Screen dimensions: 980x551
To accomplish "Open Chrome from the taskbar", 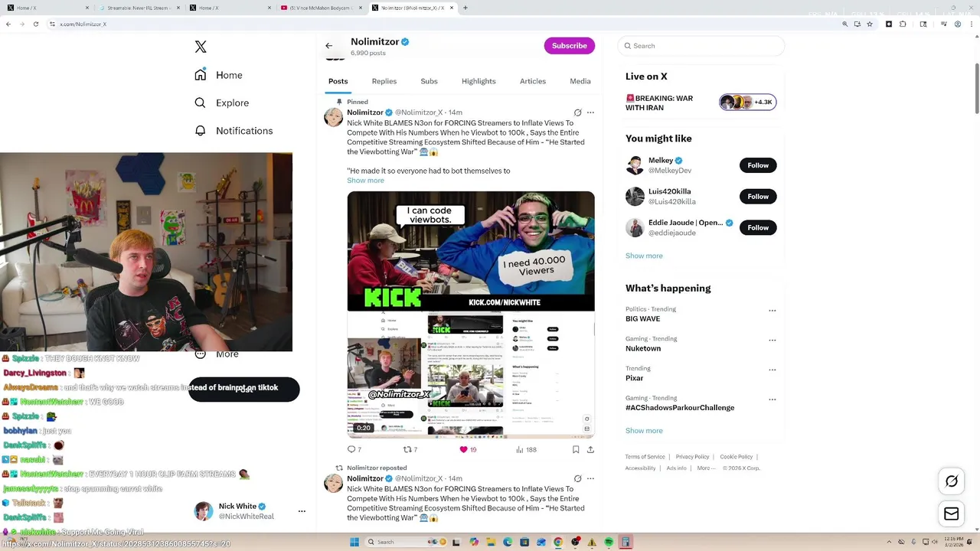I will (x=558, y=542).
